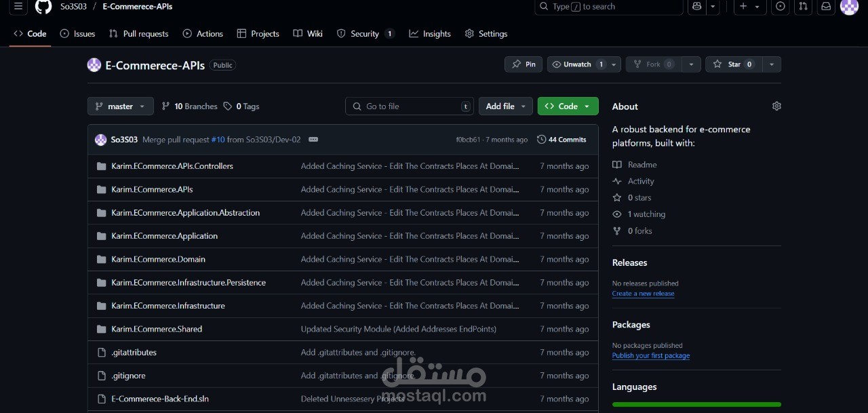
Task: Switch to the Projects tab
Action: [x=258, y=34]
